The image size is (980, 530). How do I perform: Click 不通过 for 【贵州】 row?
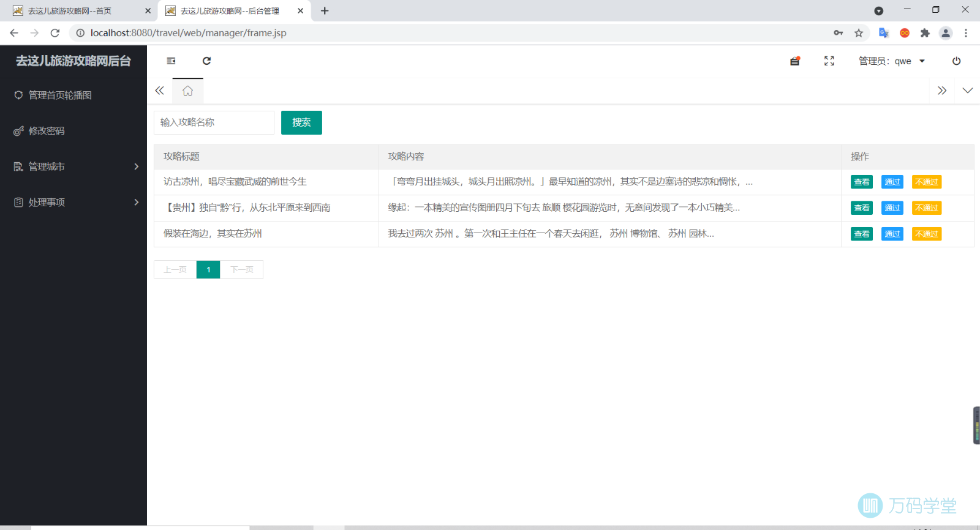pos(927,208)
